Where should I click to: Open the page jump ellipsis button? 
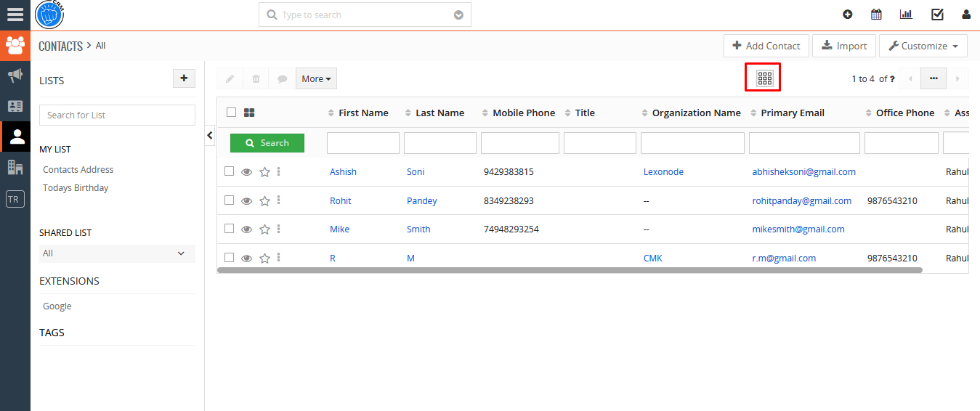[x=934, y=78]
